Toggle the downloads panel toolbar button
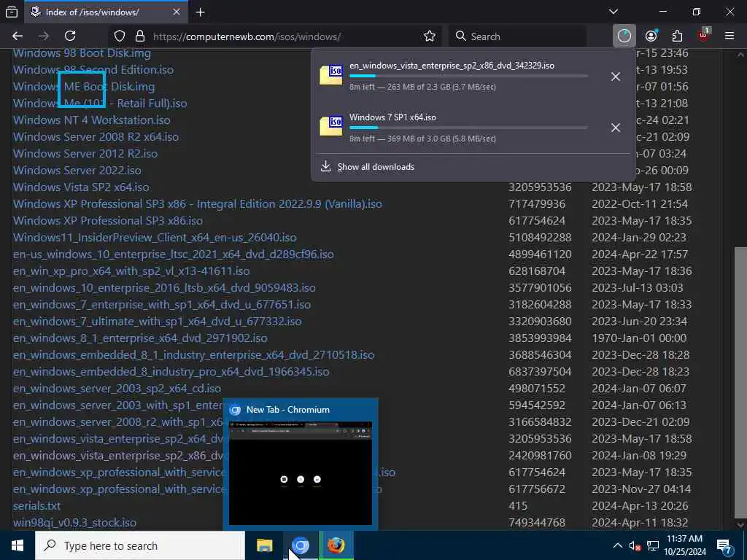This screenshot has width=747, height=560. point(624,36)
